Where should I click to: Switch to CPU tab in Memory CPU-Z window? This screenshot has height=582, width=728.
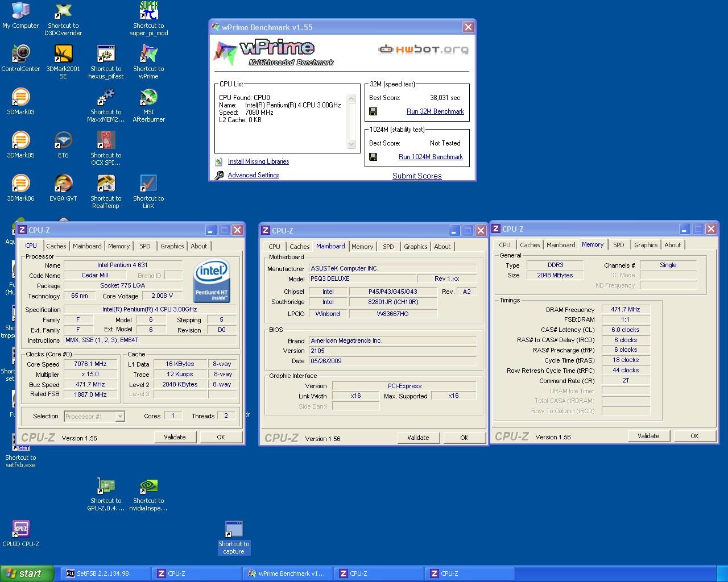(505, 245)
